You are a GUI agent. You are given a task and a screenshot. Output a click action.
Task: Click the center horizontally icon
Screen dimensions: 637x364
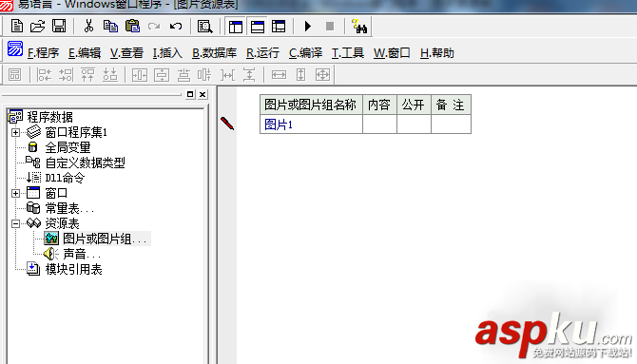tap(140, 75)
